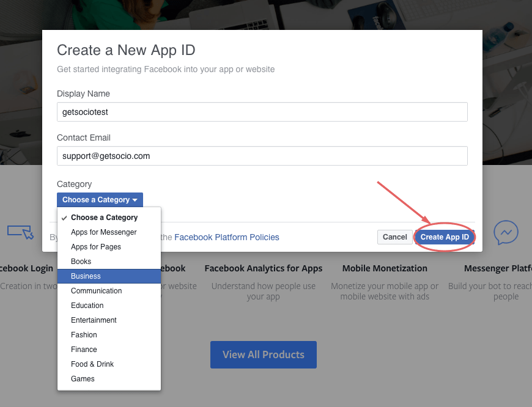Screen dimensions: 532x407
Task: Select Fashion in the category list
Action: tap(109, 335)
